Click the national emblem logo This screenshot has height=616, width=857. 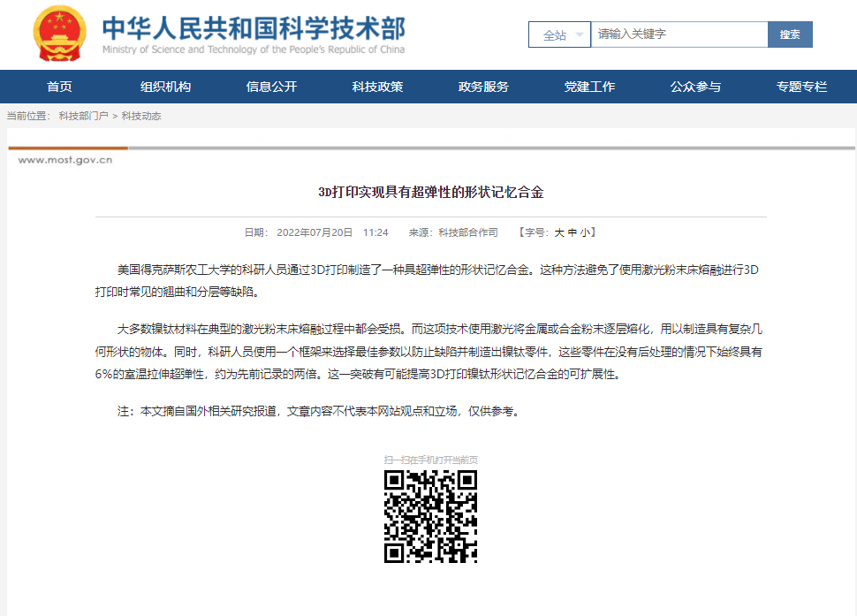58,34
